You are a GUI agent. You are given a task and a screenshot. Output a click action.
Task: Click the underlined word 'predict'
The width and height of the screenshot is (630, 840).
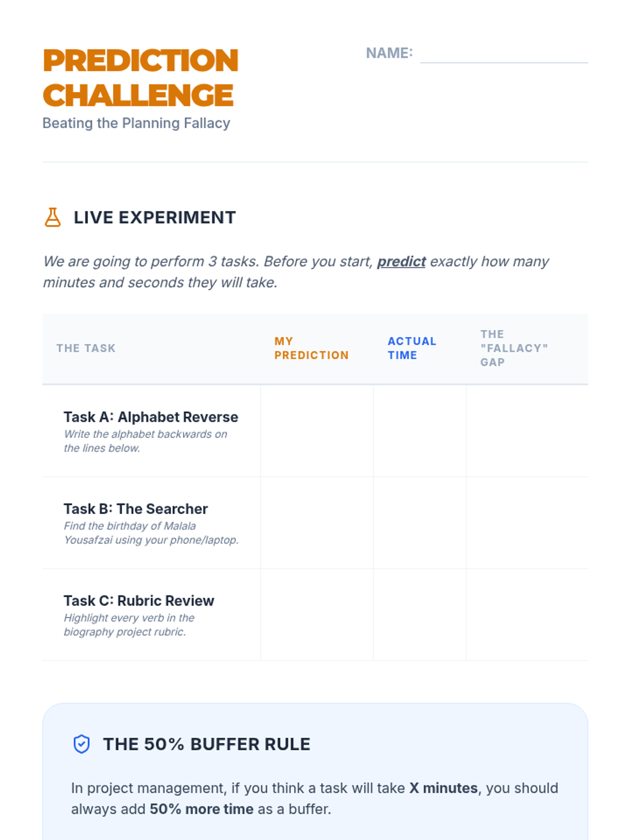tap(401, 261)
